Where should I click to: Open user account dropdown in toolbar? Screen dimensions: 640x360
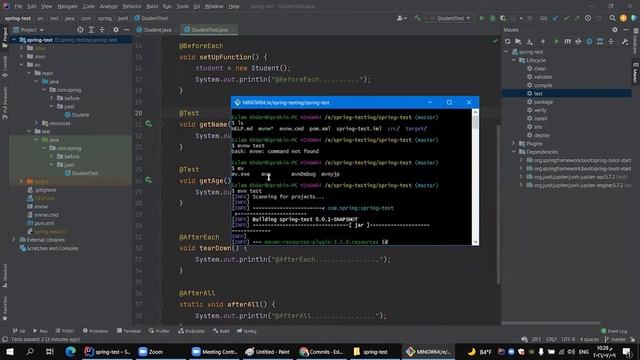coord(402,18)
